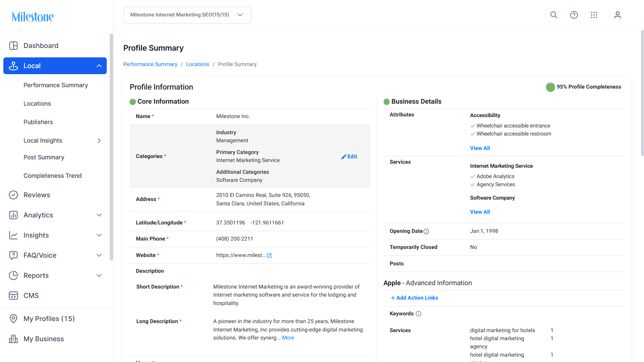Image resolution: width=644 pixels, height=362 pixels.
Task: Click the My Business building icon
Action: pos(13,339)
